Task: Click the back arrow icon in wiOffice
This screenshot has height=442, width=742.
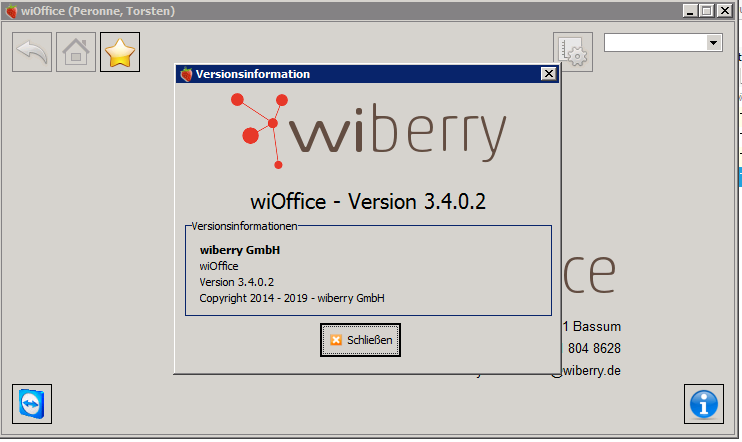Action: point(32,52)
